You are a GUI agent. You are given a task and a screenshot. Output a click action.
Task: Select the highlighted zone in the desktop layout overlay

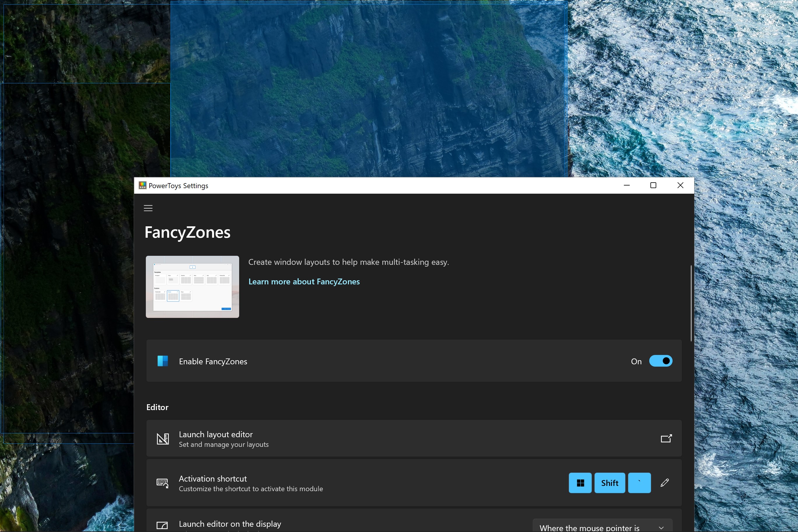click(370, 88)
